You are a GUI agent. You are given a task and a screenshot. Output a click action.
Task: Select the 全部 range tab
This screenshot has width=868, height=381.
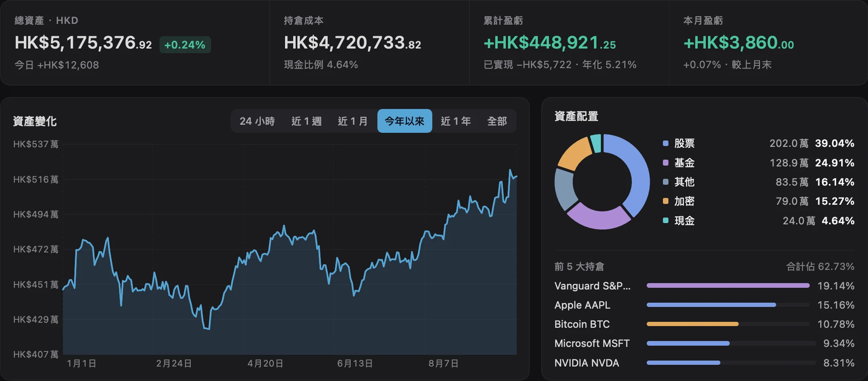(497, 121)
